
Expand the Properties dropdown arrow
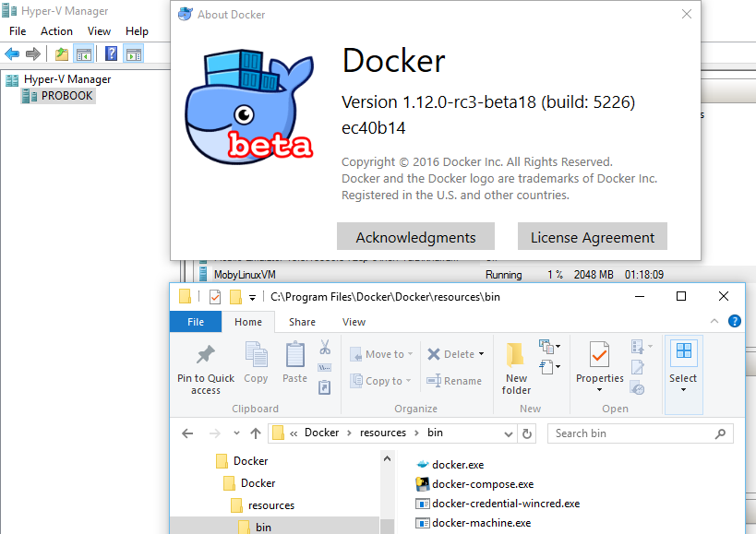(x=599, y=389)
